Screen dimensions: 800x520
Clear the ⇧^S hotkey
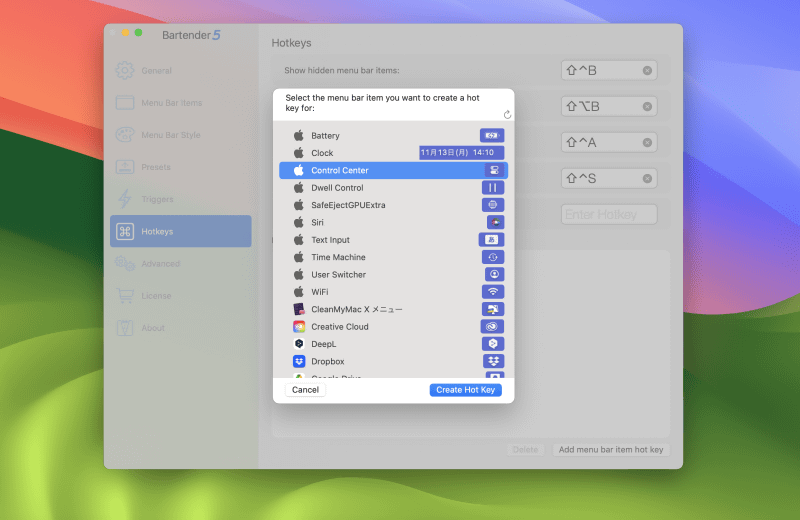tap(647, 178)
